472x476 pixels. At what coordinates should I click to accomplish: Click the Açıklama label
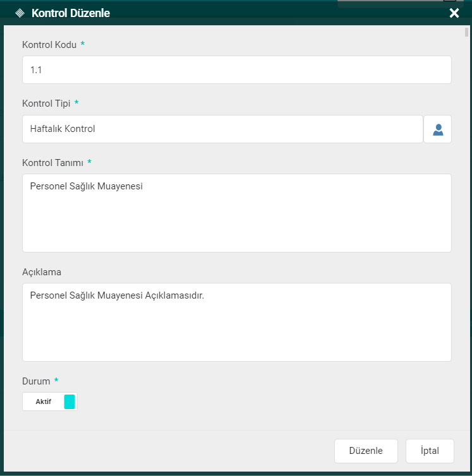(x=42, y=272)
